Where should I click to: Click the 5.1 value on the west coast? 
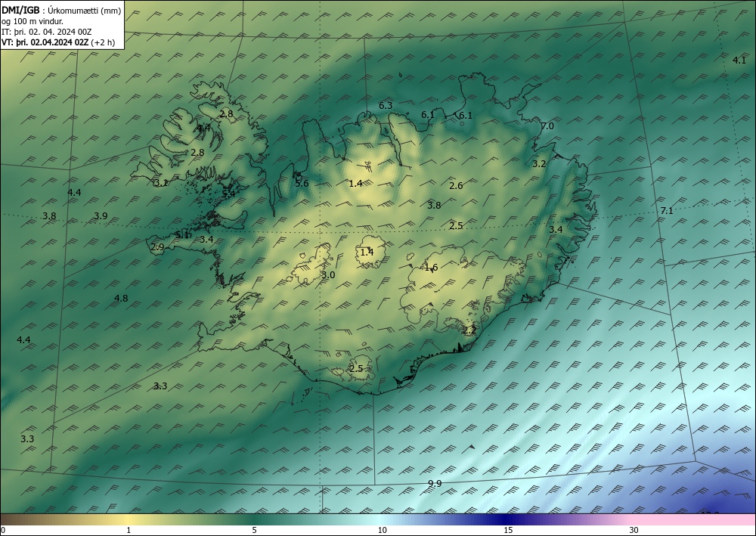pos(182,235)
